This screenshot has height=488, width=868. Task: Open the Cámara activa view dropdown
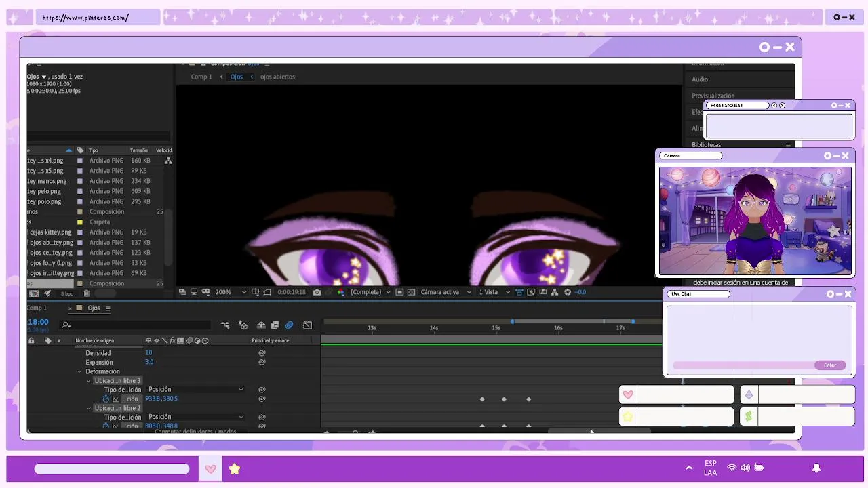pyautogui.click(x=446, y=292)
